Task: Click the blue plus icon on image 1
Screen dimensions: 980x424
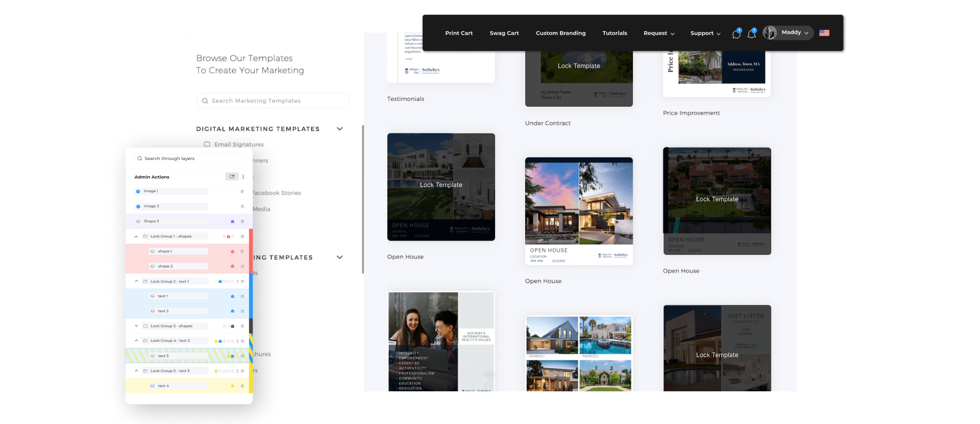Action: pyautogui.click(x=138, y=192)
